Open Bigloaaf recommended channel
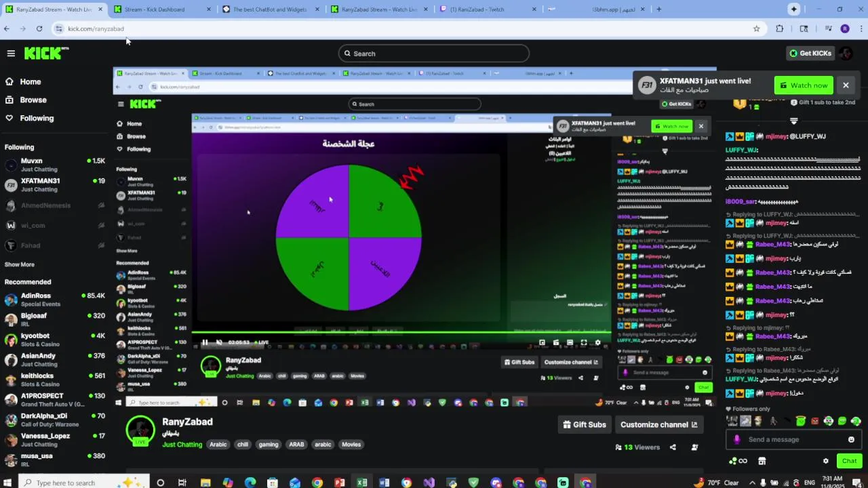This screenshot has height=488, width=868. (54, 319)
